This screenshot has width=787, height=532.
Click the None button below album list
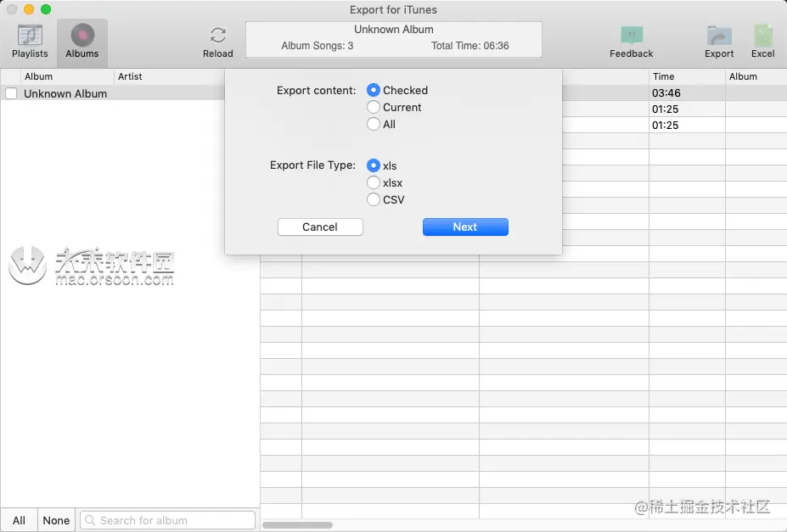click(56, 520)
